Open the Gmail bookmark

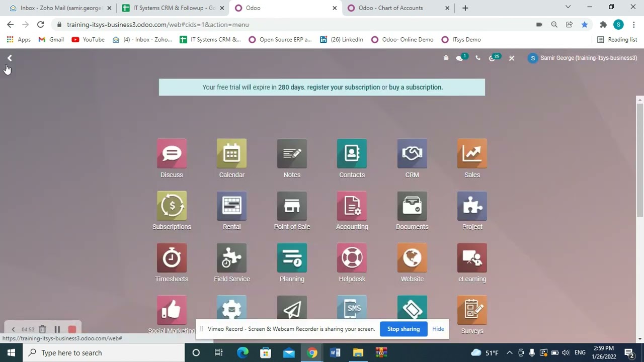51,40
